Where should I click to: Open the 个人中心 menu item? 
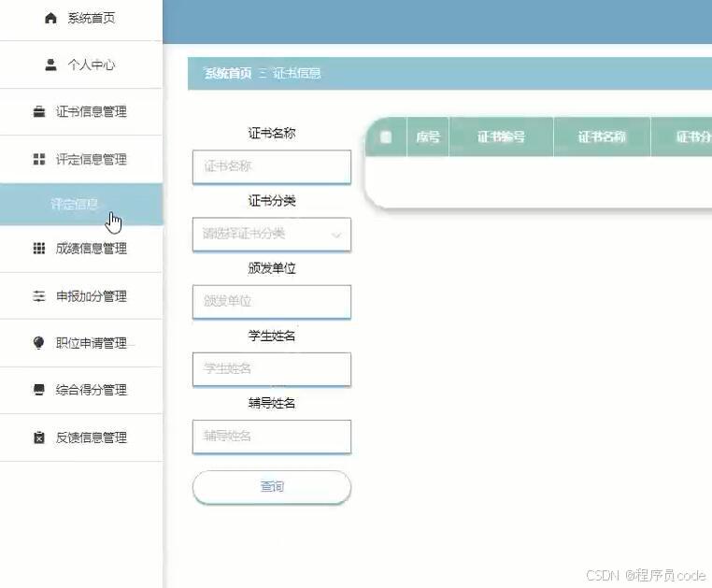coord(81,65)
